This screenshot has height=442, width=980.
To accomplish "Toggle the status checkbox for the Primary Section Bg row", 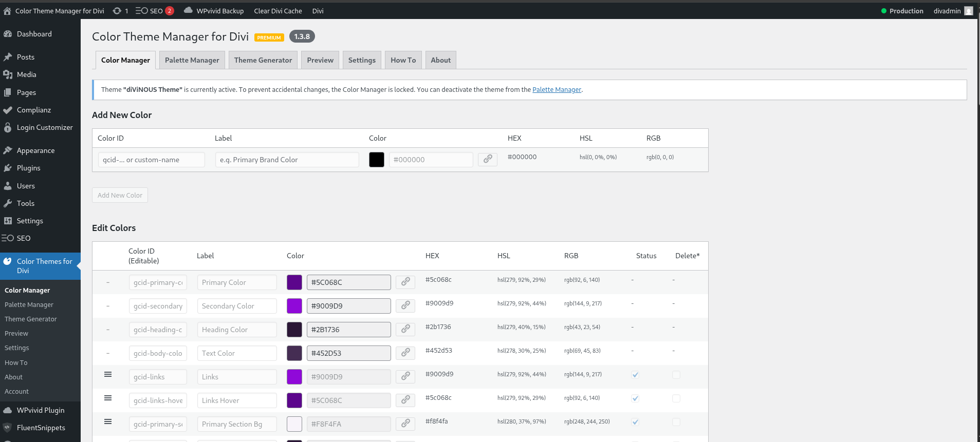I will pyautogui.click(x=635, y=422).
